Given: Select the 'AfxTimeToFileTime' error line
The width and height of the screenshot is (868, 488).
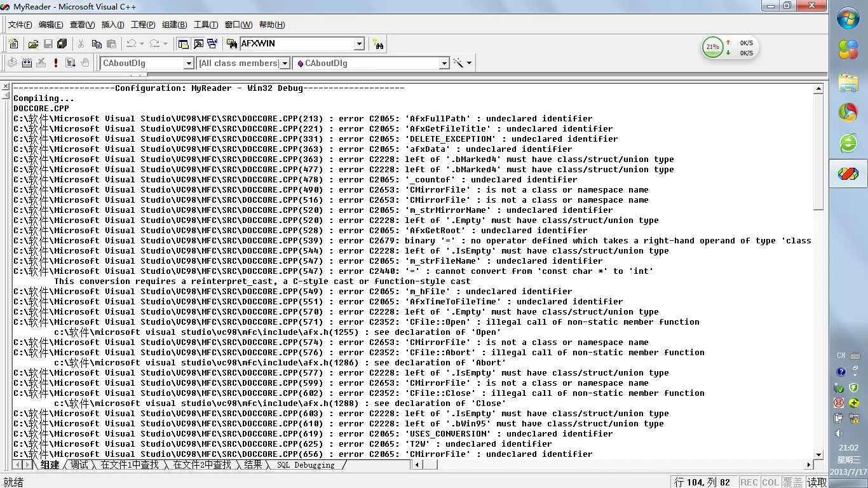Looking at the screenshot, I should coord(318,302).
